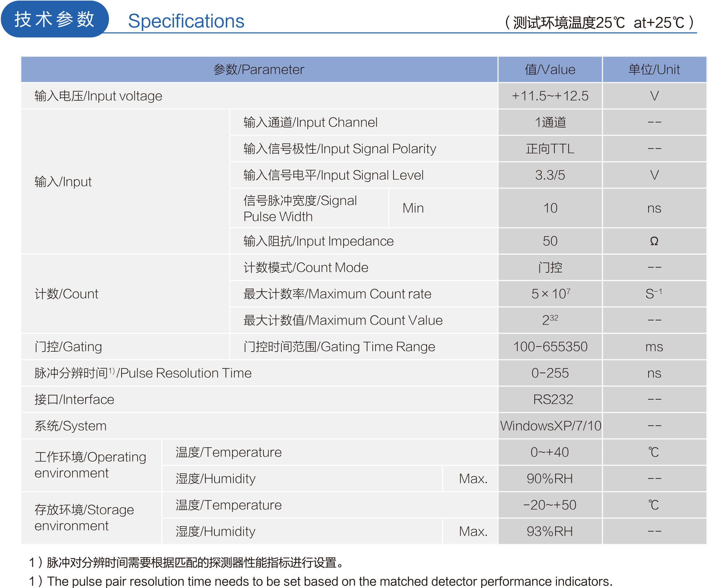The image size is (708, 588).
Task: Click the Input Signal Level row
Action: point(333,175)
